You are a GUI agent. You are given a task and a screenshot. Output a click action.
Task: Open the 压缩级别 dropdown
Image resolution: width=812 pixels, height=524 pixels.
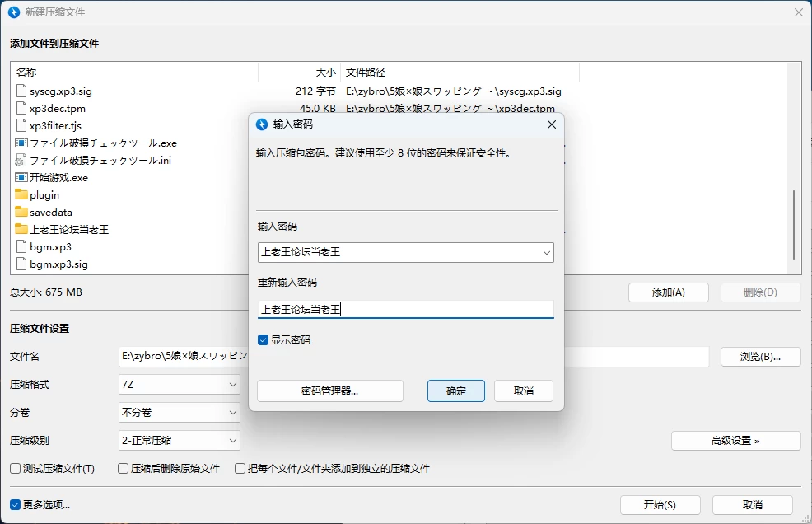180,441
